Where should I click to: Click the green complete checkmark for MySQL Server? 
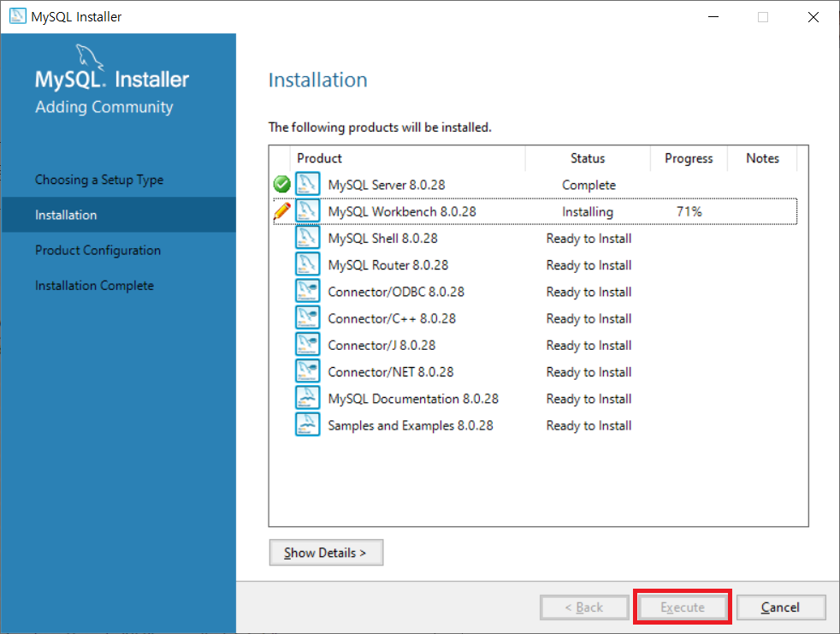click(x=281, y=184)
